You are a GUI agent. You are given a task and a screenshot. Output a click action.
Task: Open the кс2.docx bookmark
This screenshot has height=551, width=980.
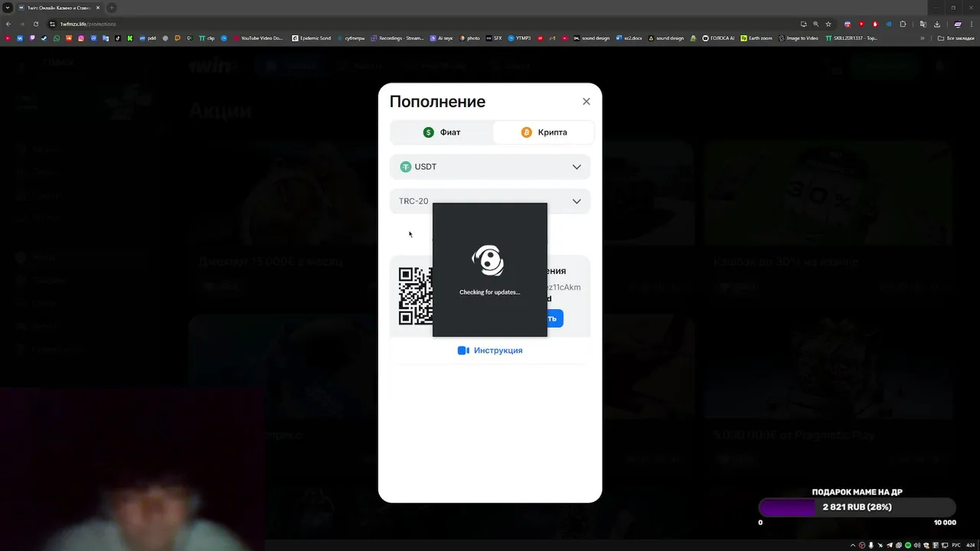[629, 38]
